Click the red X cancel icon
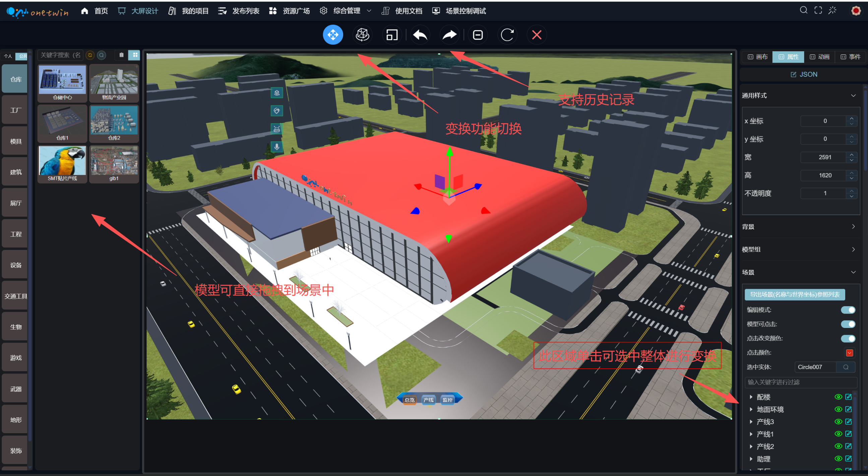 point(537,35)
